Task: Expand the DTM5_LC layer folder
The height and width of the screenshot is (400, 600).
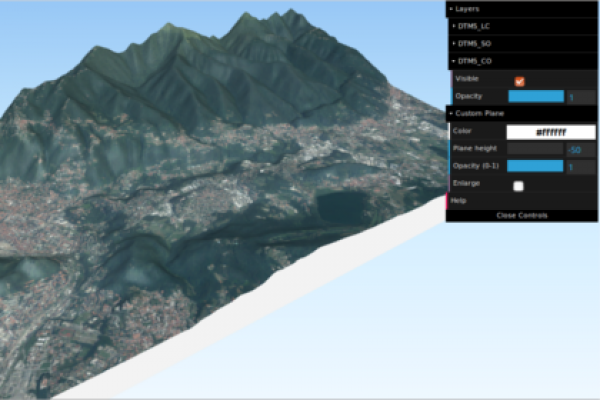Action: click(x=474, y=27)
